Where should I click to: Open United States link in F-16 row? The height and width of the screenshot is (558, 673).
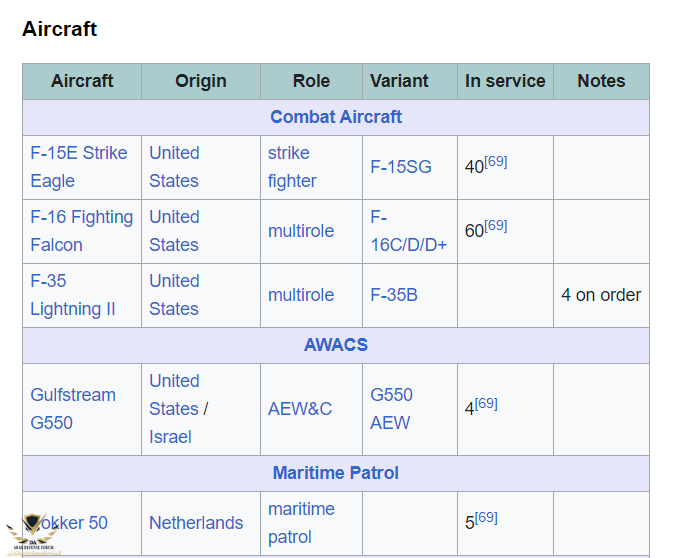pyautogui.click(x=174, y=231)
